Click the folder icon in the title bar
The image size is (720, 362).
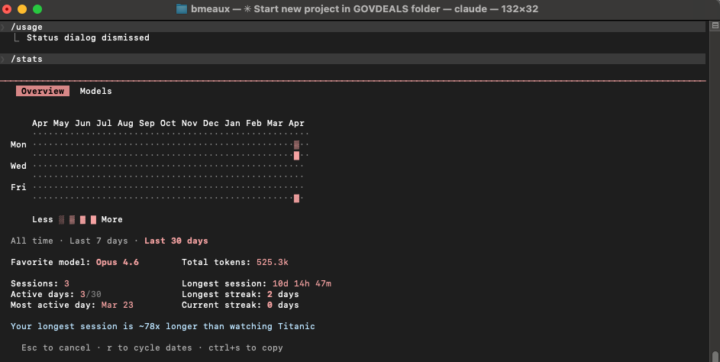pyautogui.click(x=182, y=9)
